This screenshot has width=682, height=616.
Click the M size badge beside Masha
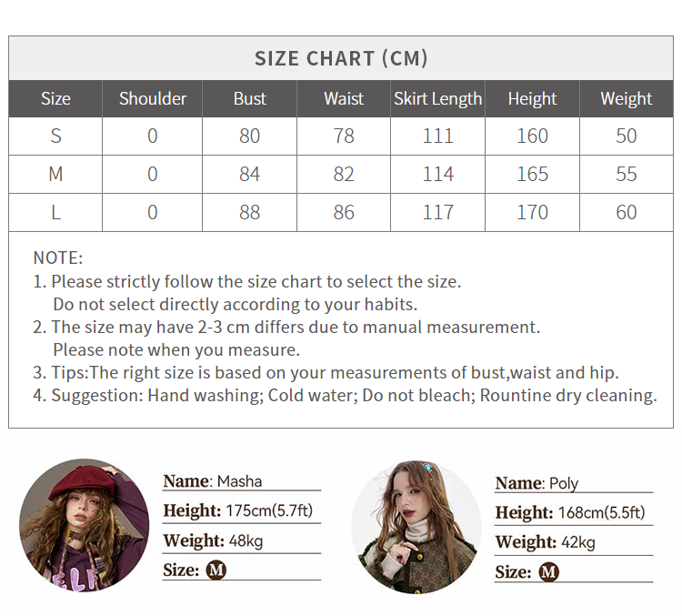tap(216, 571)
